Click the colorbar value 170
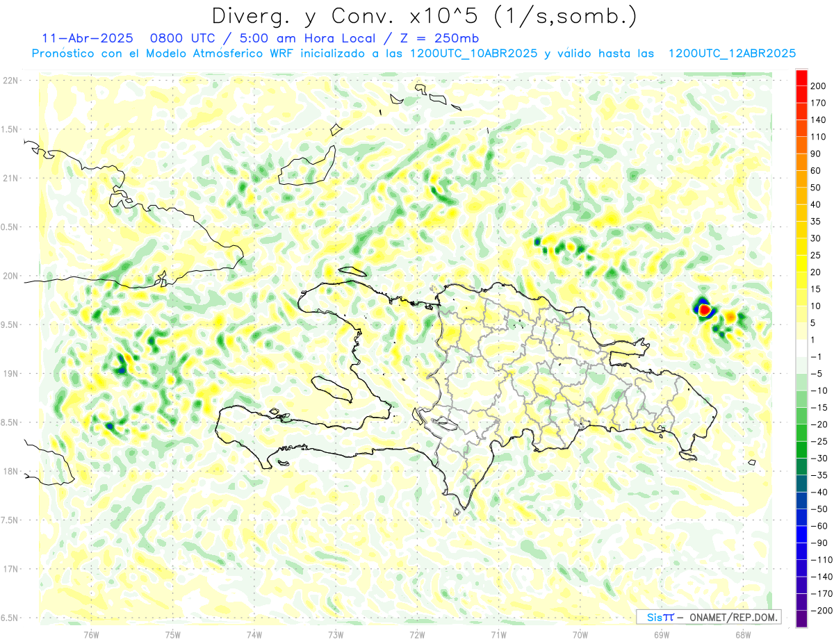The height and width of the screenshot is (644, 834). click(x=819, y=103)
